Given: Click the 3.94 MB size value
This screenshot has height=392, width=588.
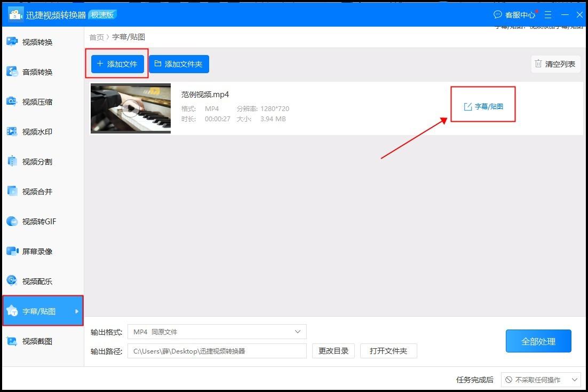Looking at the screenshot, I should (x=273, y=119).
